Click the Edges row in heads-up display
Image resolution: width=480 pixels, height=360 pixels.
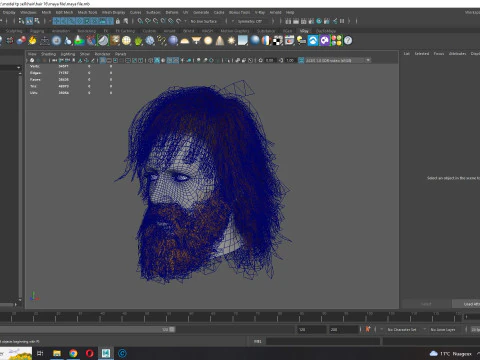(70, 73)
